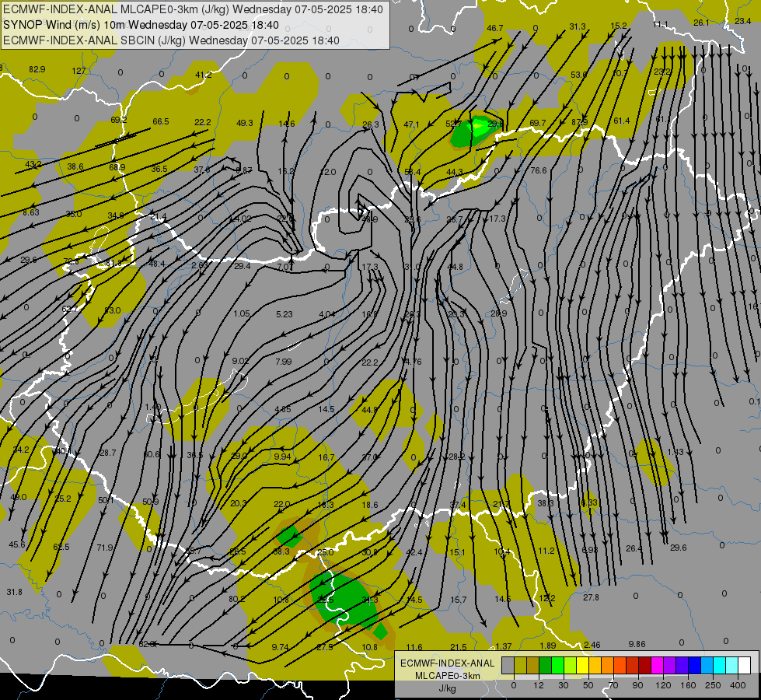Viewport: 761px width, 700px height.
Task: Click the legend tick label 90
Action: tap(637, 685)
